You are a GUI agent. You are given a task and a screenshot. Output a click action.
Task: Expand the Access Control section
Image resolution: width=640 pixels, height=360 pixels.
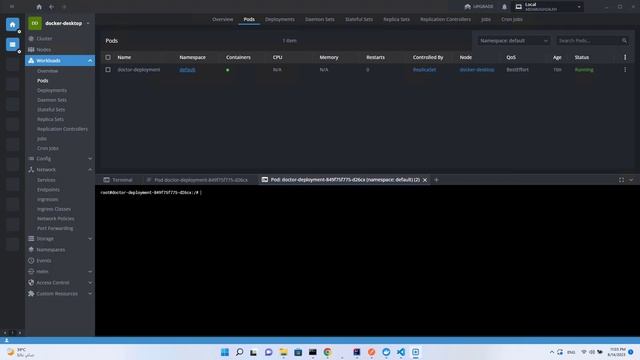(x=90, y=282)
